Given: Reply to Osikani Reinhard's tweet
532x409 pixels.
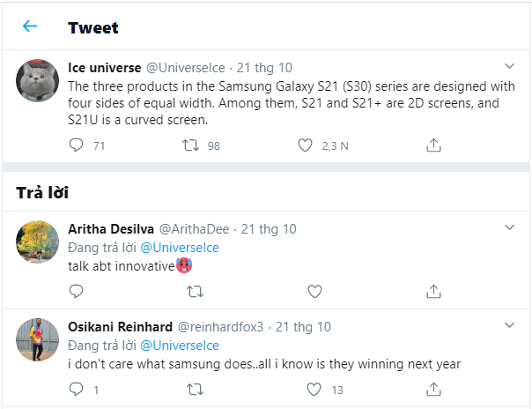Looking at the screenshot, I should pos(75,388).
